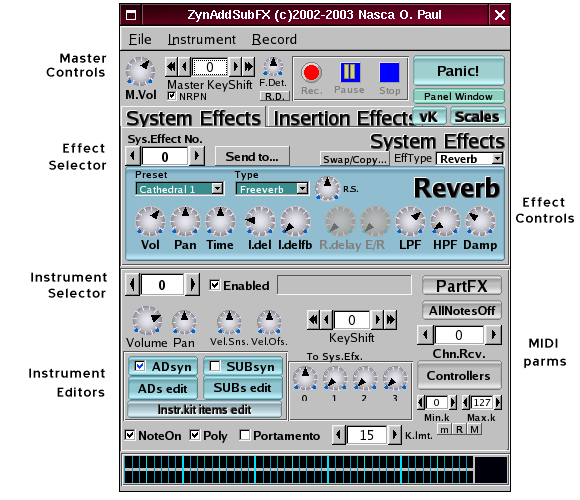Click the AllNotesOff button

tap(462, 311)
